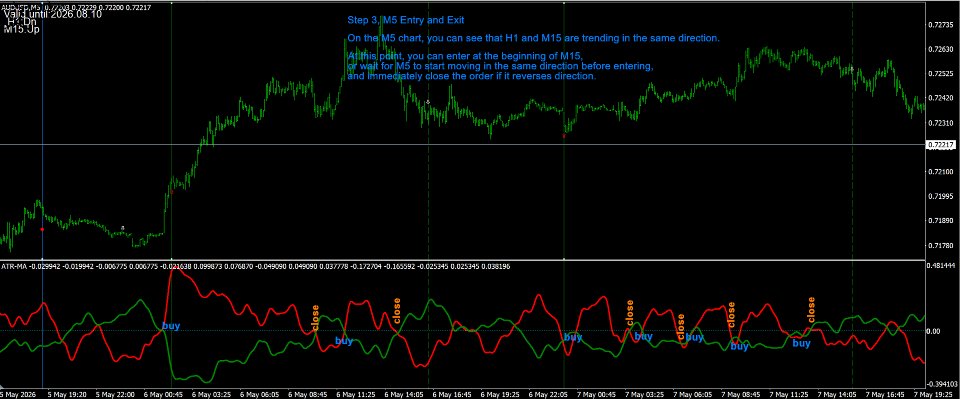This screenshot has width=960, height=399.
Task: Click price scale value 0.72630
Action: click(940, 49)
